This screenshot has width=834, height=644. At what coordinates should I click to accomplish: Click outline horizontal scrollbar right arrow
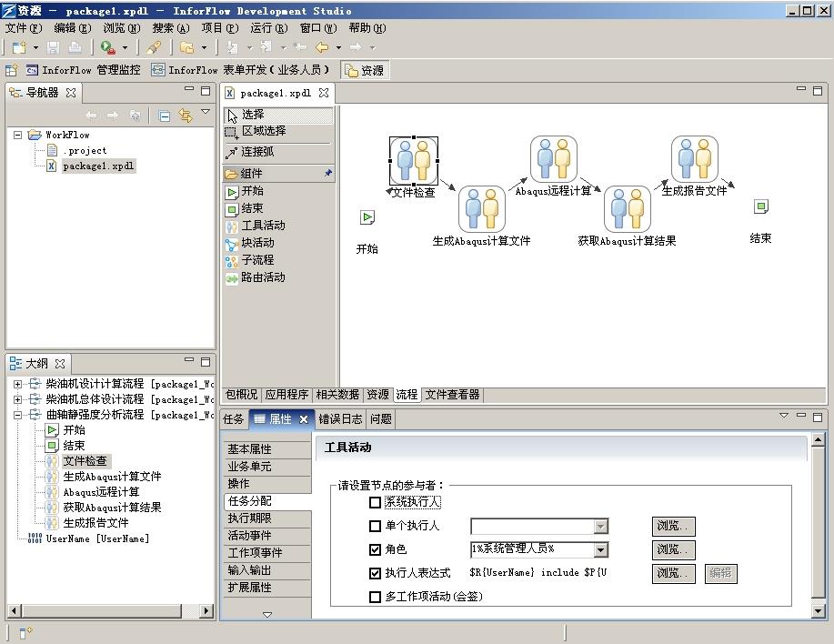point(206,610)
